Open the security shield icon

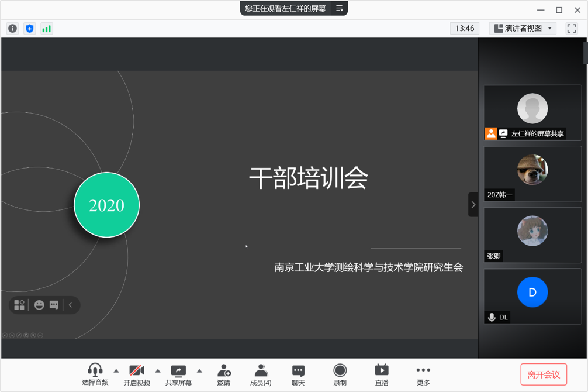pos(30,29)
